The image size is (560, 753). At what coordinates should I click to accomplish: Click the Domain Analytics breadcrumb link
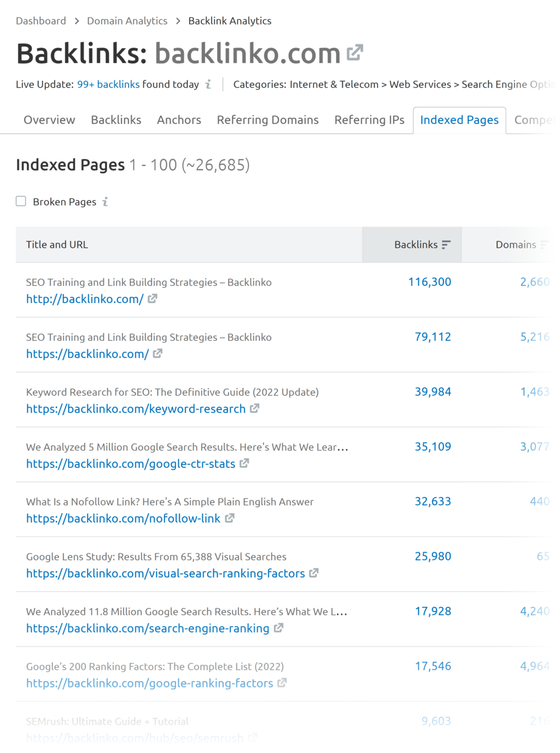127,21
